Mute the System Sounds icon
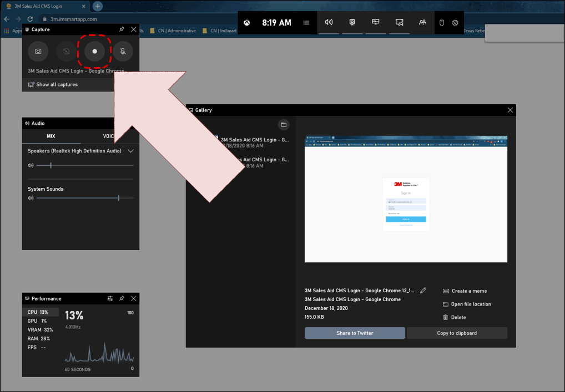Image resolution: width=565 pixels, height=392 pixels. coord(31,198)
